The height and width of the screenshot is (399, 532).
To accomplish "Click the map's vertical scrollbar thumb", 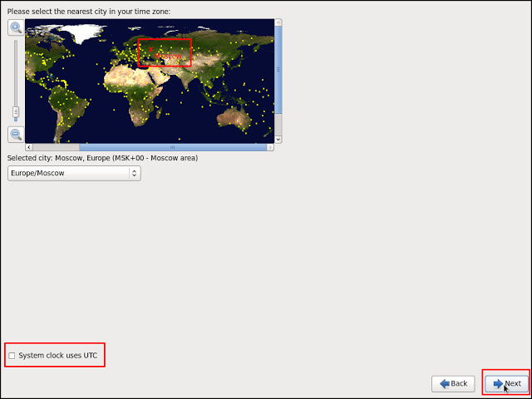I will (278, 71).
